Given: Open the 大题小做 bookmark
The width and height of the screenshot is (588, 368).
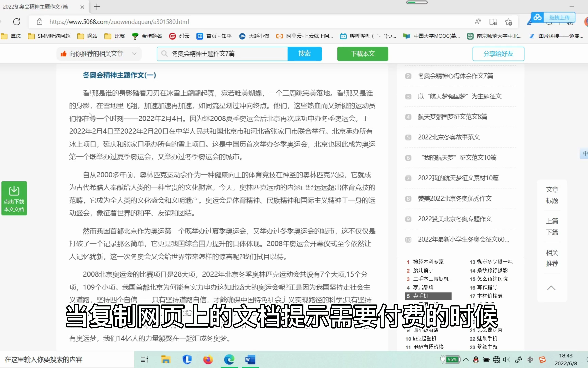Looking at the screenshot, I should 254,36.
